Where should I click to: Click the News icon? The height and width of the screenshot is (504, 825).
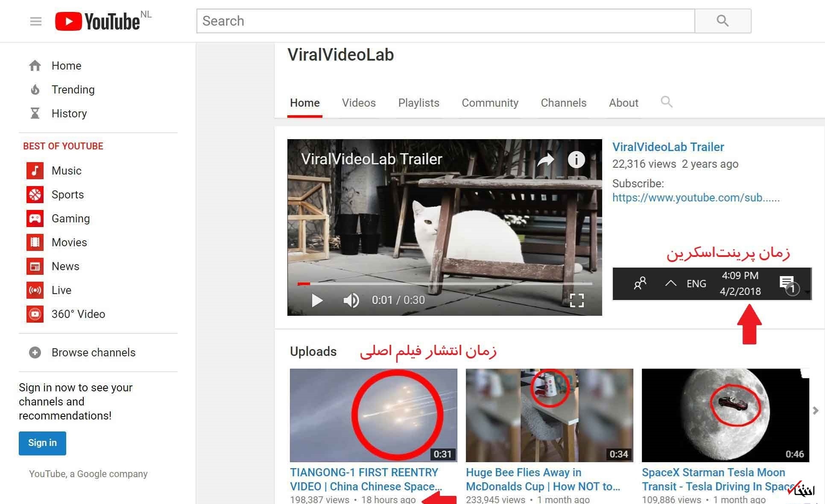(35, 266)
